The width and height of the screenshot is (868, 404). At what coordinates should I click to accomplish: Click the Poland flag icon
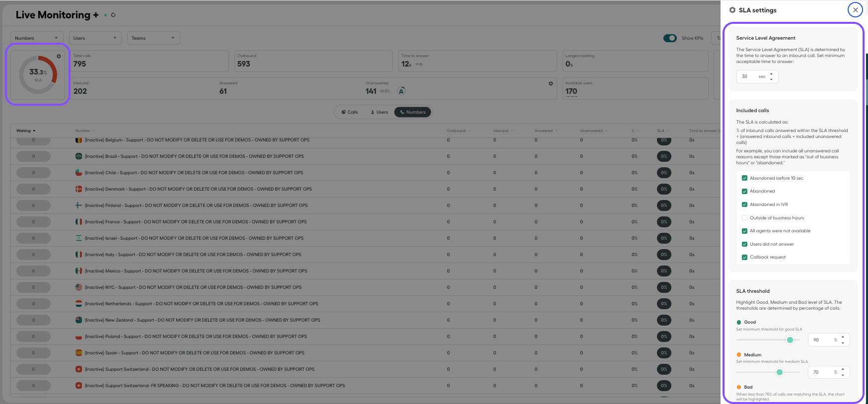point(78,337)
